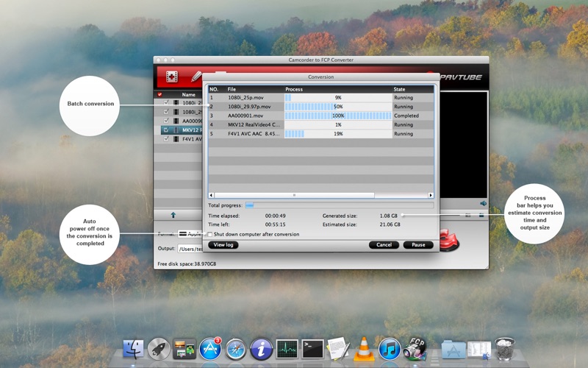Launch Terminal from the dock
Image resolution: width=588 pixels, height=368 pixels.
313,349
